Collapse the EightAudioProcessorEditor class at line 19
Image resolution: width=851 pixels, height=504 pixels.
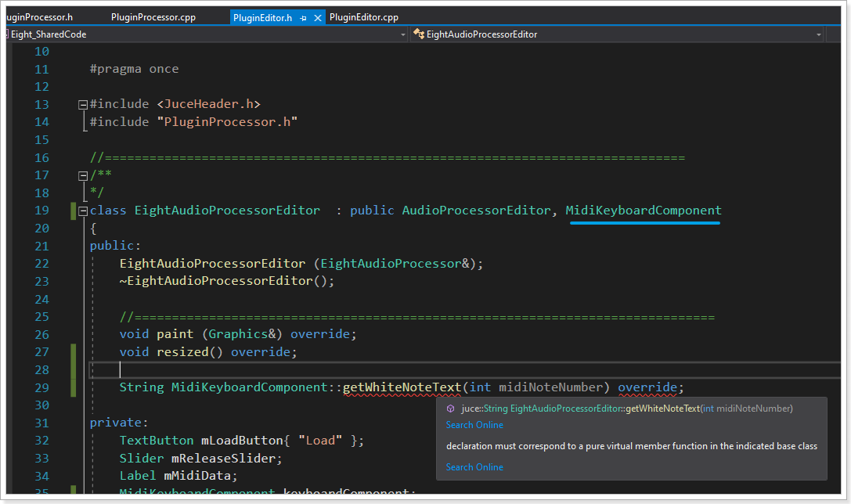point(83,211)
